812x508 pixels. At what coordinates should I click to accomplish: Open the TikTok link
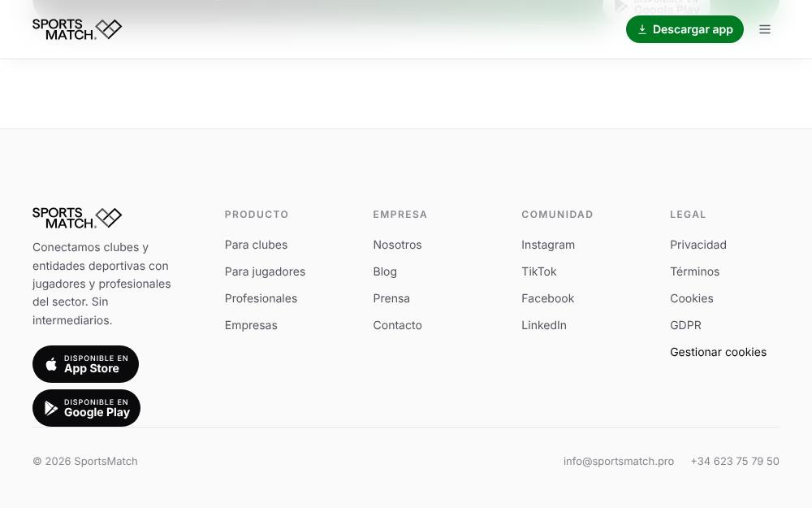pos(539,271)
